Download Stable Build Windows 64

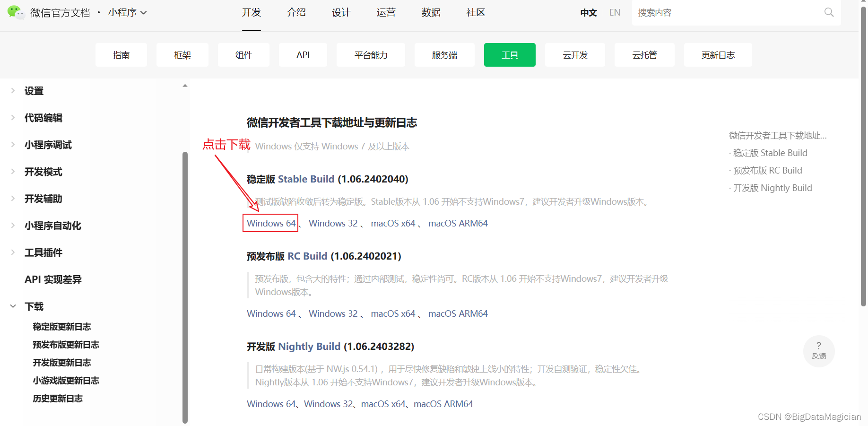(x=271, y=223)
